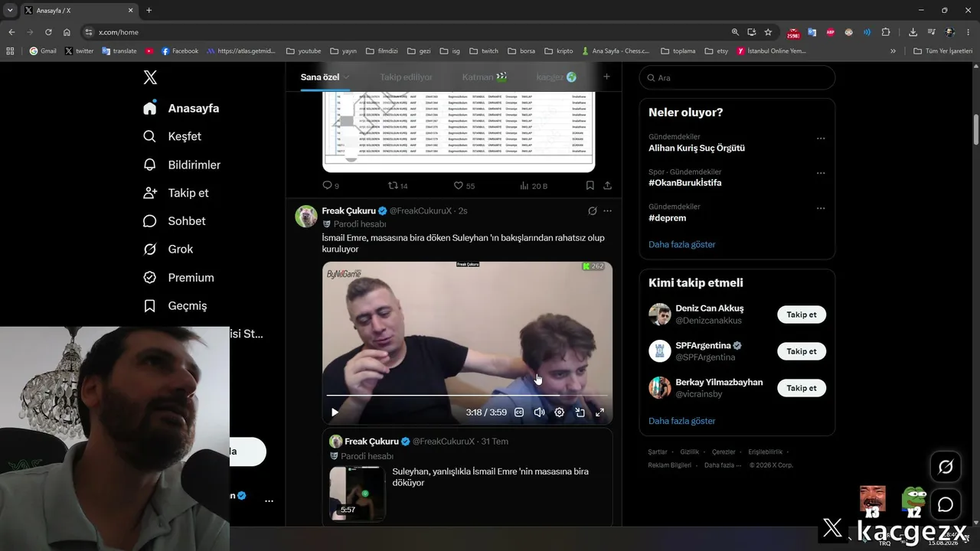Viewport: 980px width, 551px height.
Task: Go back in Chrome
Action: pos(11,32)
